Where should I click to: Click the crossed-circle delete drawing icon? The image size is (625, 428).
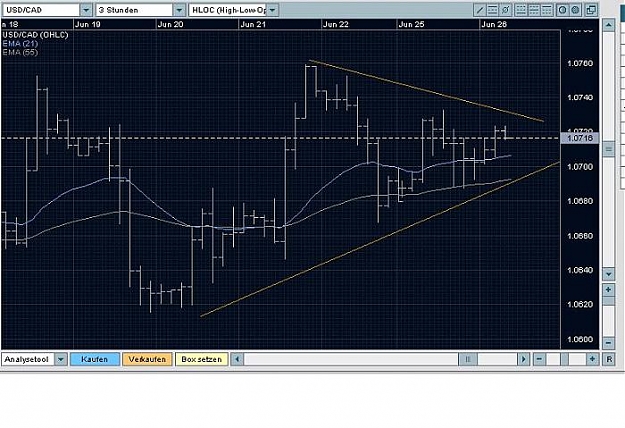(x=505, y=10)
